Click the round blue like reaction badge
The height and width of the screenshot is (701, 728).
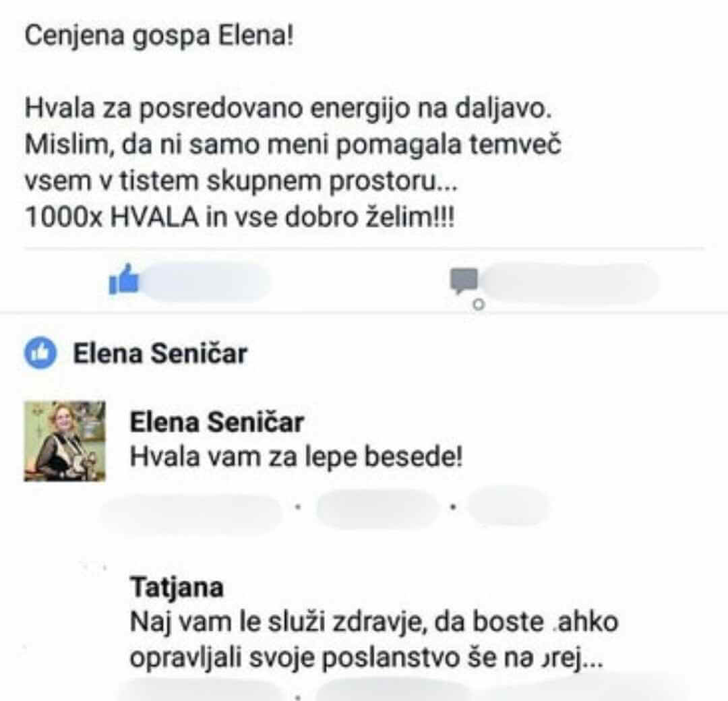click(x=40, y=353)
